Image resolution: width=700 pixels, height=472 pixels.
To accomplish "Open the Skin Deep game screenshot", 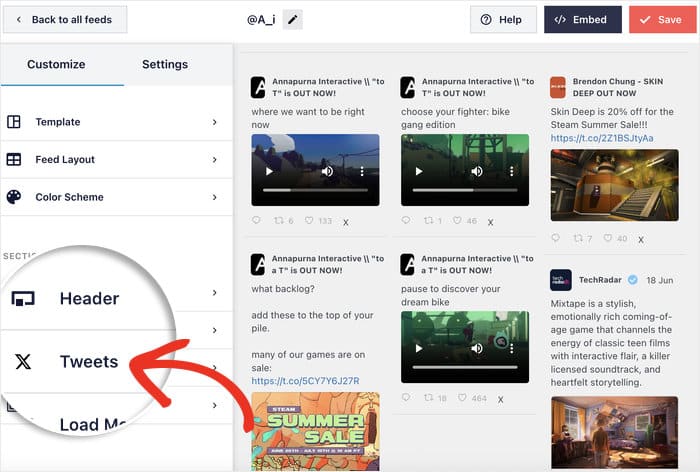I will click(614, 185).
